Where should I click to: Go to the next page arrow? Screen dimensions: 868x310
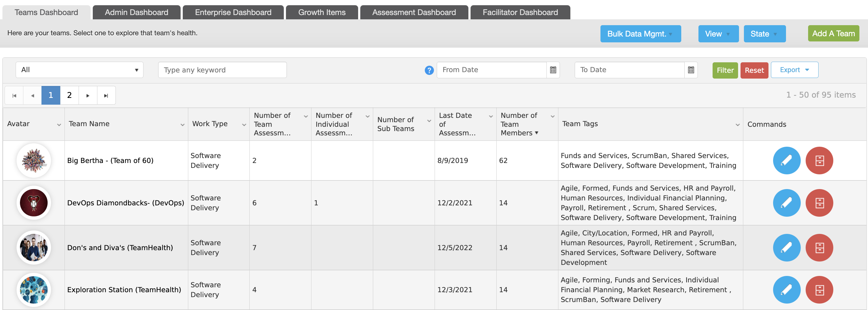pyautogui.click(x=88, y=95)
